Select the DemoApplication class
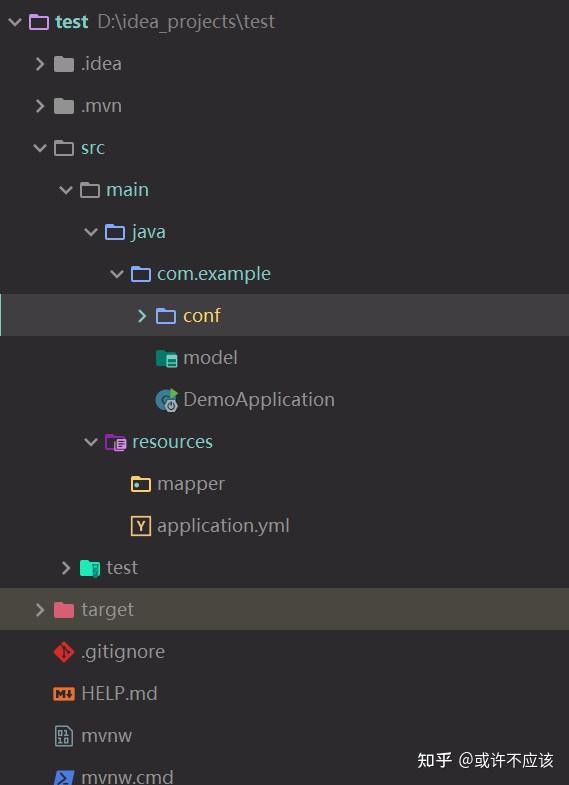 coord(259,400)
